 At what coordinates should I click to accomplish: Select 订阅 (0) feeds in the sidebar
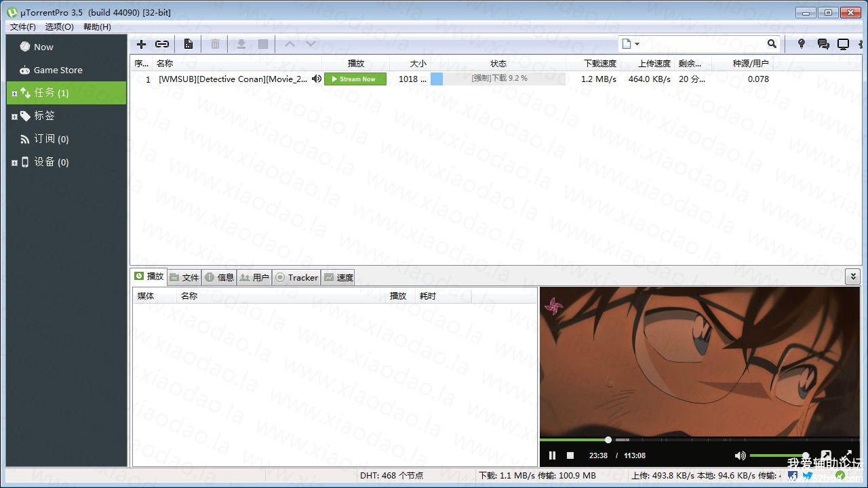[x=66, y=139]
